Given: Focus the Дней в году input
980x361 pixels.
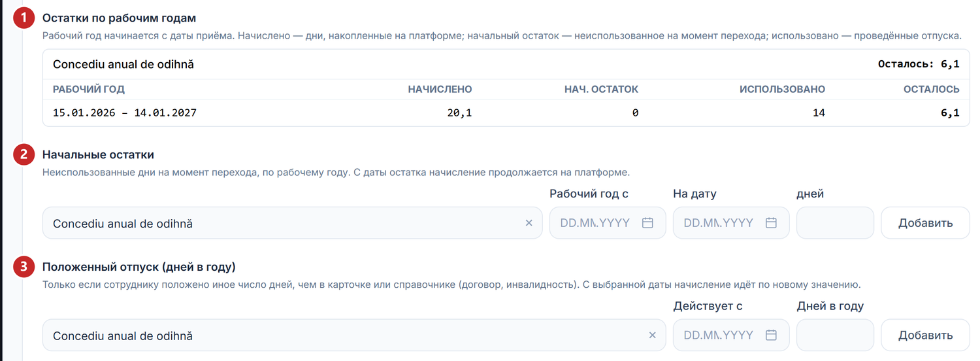Looking at the screenshot, I should [x=835, y=335].
